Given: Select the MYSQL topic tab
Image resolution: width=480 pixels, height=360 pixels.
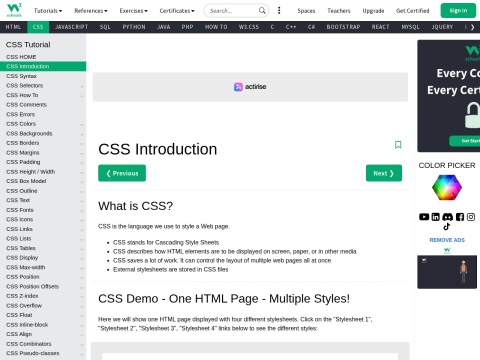Looking at the screenshot, I should click(410, 27).
